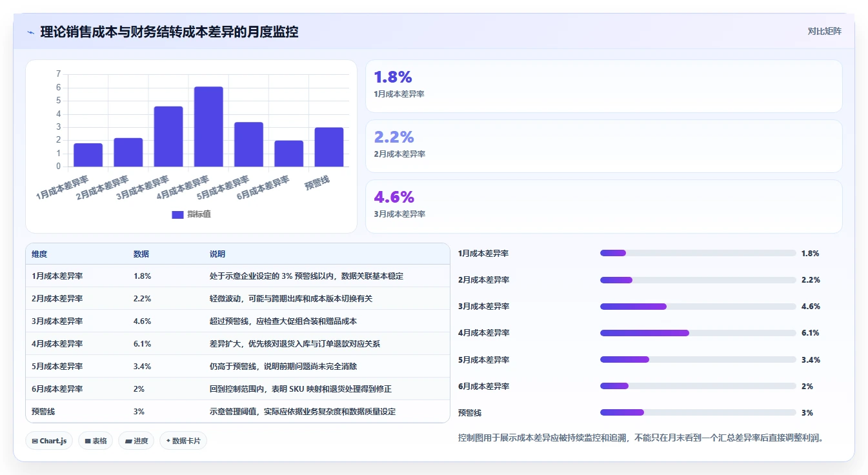Click the 3.4% value in the table
The height and width of the screenshot is (475, 868).
[x=142, y=367]
